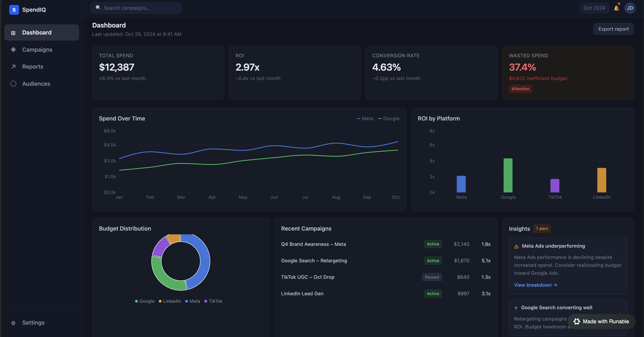This screenshot has height=337, width=644.
Task: Click Active badge on Q4 Brand Awareness row
Action: pyautogui.click(x=433, y=244)
